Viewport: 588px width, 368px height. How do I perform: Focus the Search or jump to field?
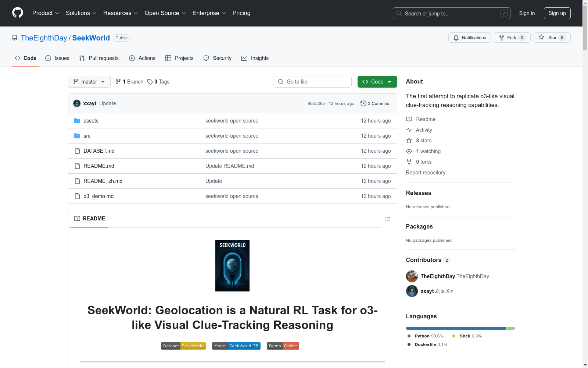(452, 13)
